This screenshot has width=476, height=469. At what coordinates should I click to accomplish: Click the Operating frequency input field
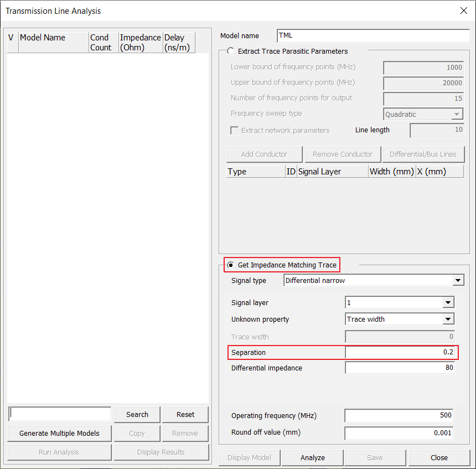click(x=399, y=415)
